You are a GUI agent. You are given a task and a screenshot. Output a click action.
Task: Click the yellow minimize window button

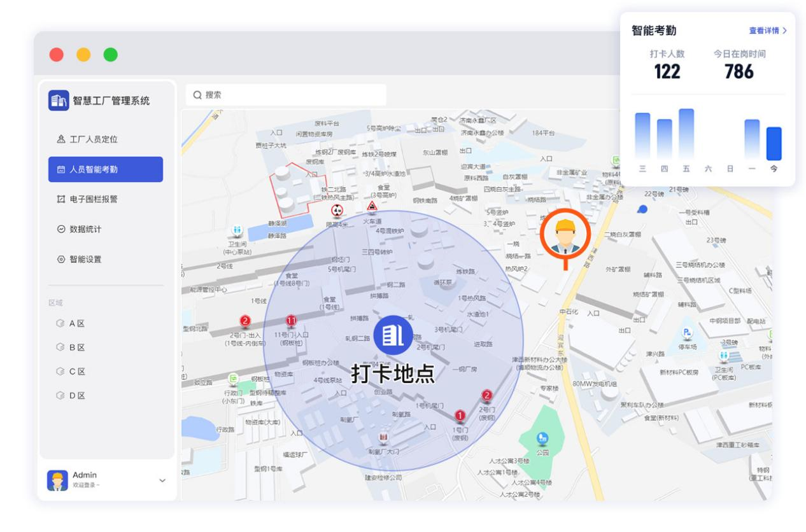tap(83, 55)
